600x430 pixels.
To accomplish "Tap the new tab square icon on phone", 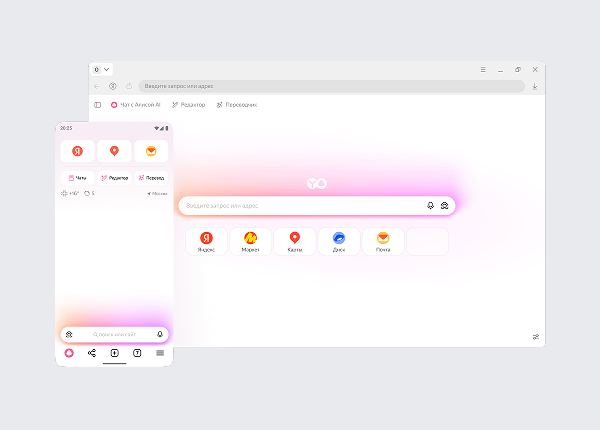I will (x=114, y=353).
